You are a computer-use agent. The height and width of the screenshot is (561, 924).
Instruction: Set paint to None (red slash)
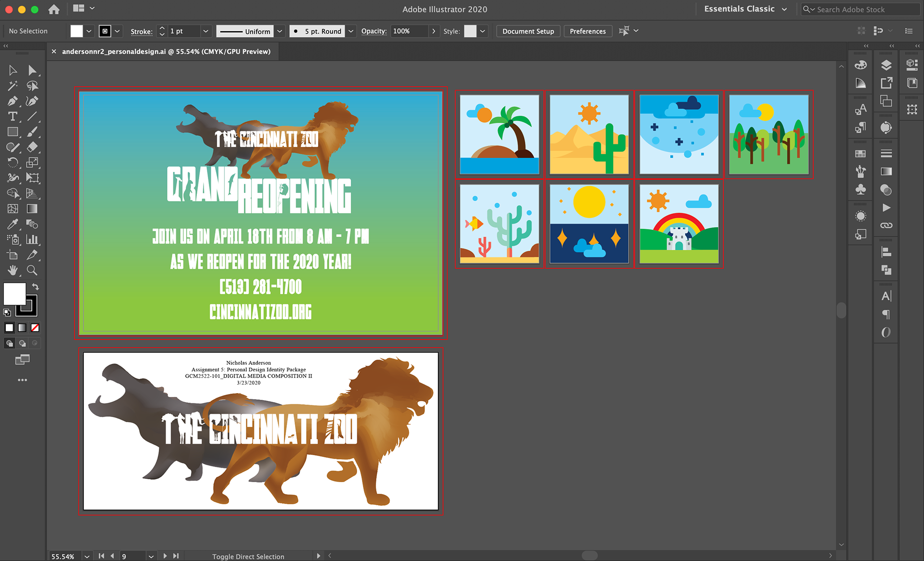tap(35, 328)
